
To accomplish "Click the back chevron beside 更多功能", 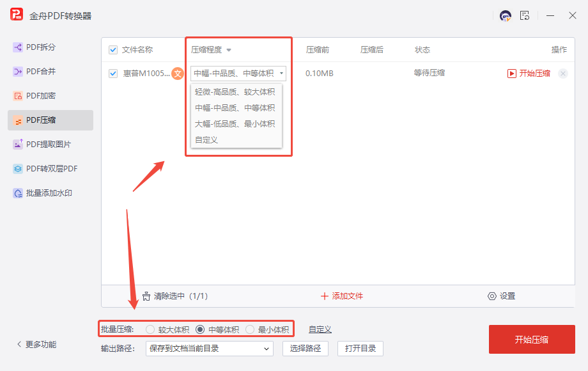I will pyautogui.click(x=19, y=344).
